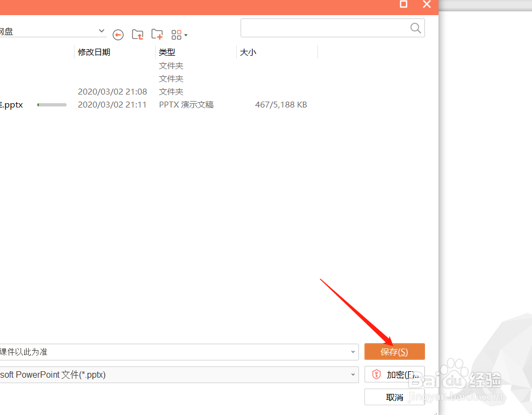Screen dimensions: 532x415
Task: Click the magnifier icon in the search box
Action: tap(415, 28)
